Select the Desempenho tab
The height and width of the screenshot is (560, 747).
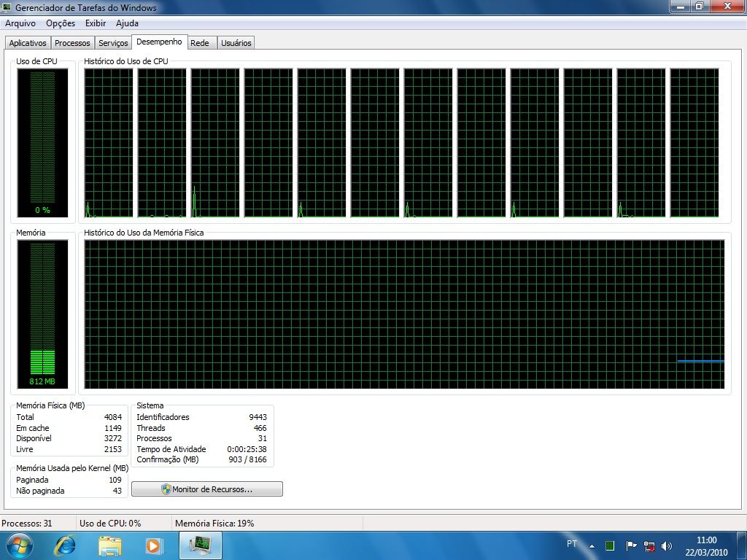[x=159, y=42]
